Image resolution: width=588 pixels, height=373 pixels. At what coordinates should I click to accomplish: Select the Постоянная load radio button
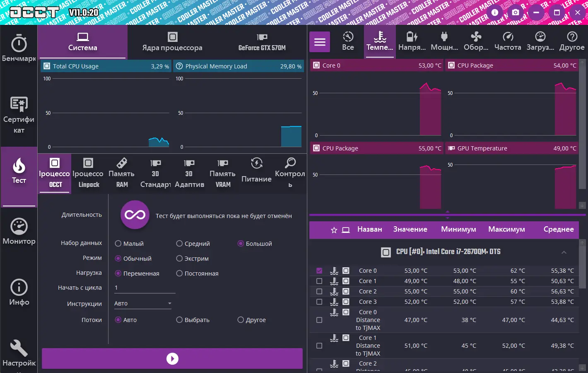179,274
